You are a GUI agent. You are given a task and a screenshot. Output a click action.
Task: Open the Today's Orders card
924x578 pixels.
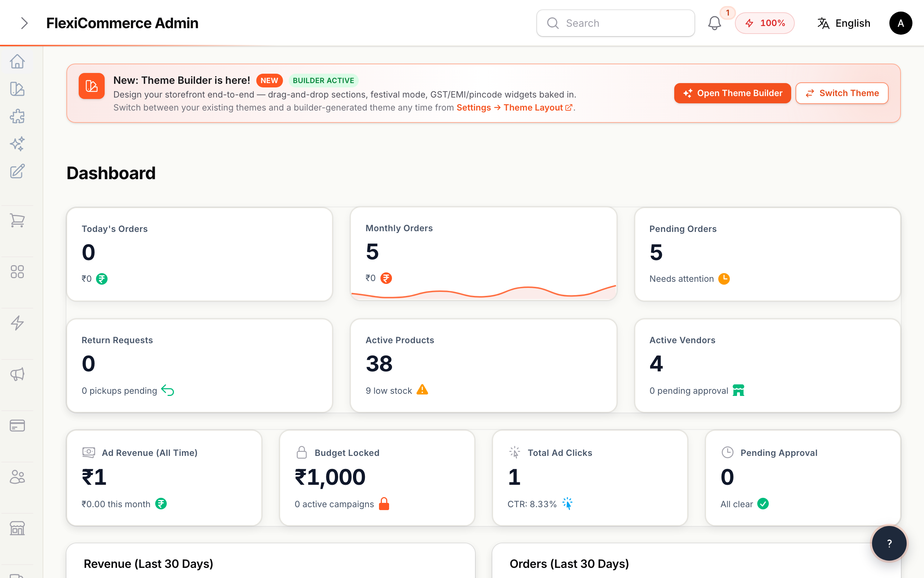pos(200,254)
